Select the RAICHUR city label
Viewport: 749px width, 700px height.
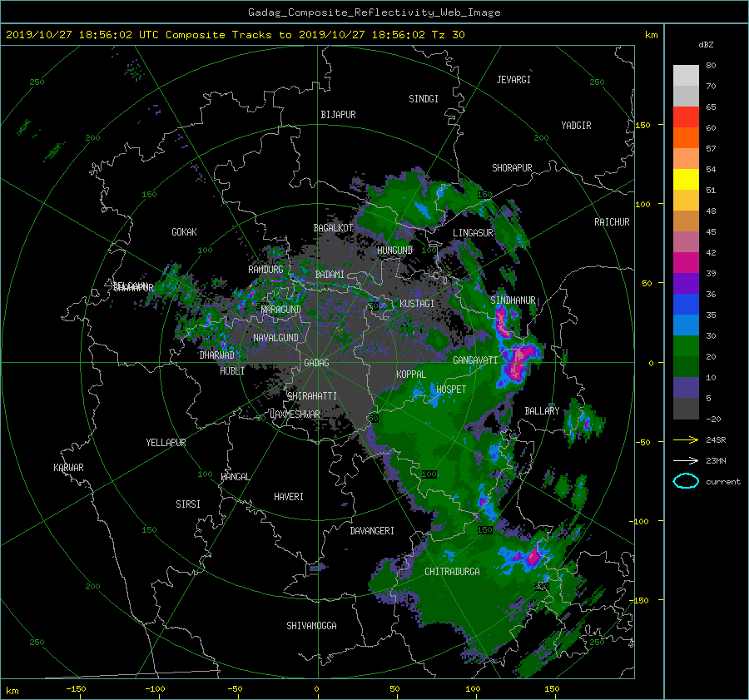point(612,222)
